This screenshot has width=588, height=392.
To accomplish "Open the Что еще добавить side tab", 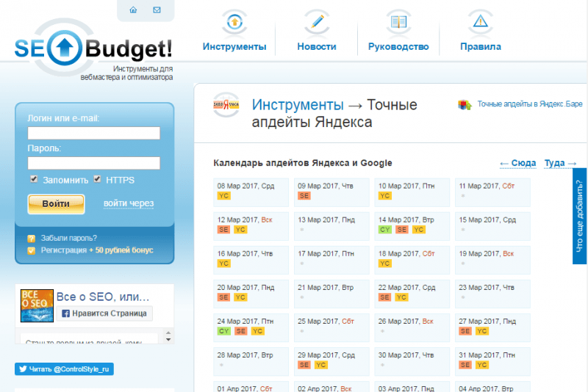I will click(579, 216).
